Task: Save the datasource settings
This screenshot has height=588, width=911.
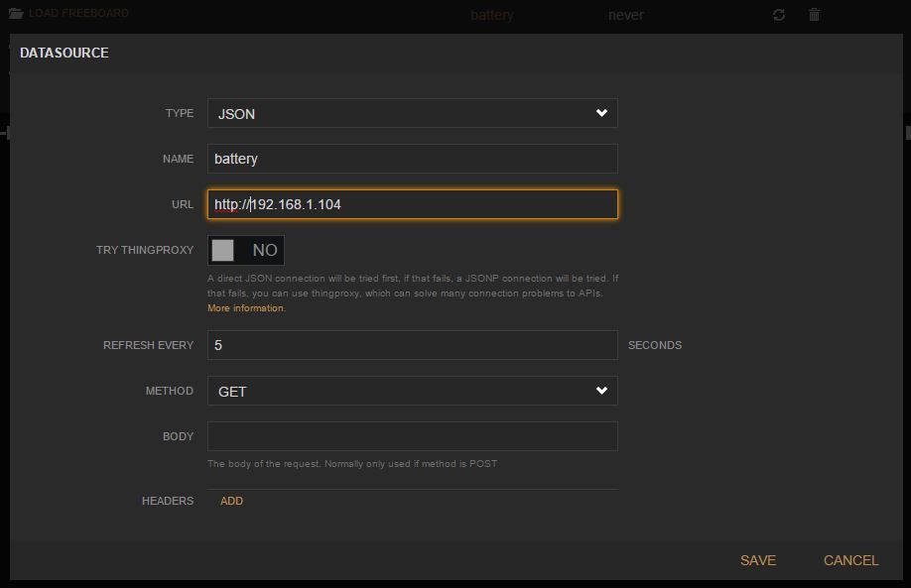Action: click(x=757, y=560)
